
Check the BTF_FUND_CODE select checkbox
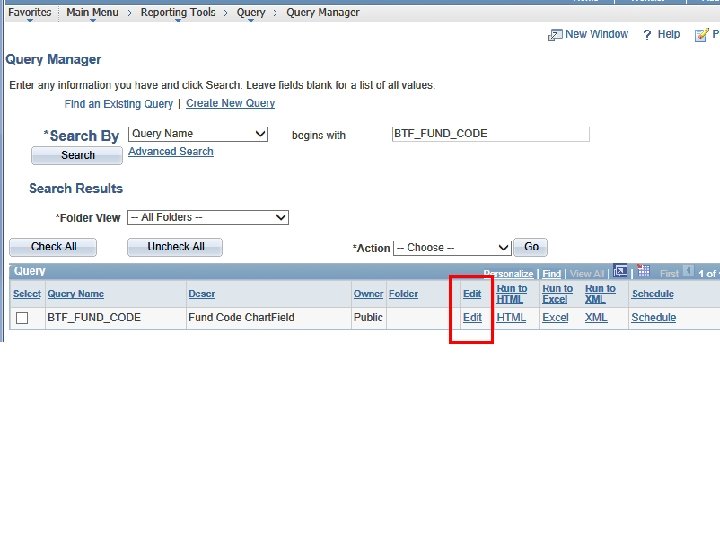coord(22,318)
